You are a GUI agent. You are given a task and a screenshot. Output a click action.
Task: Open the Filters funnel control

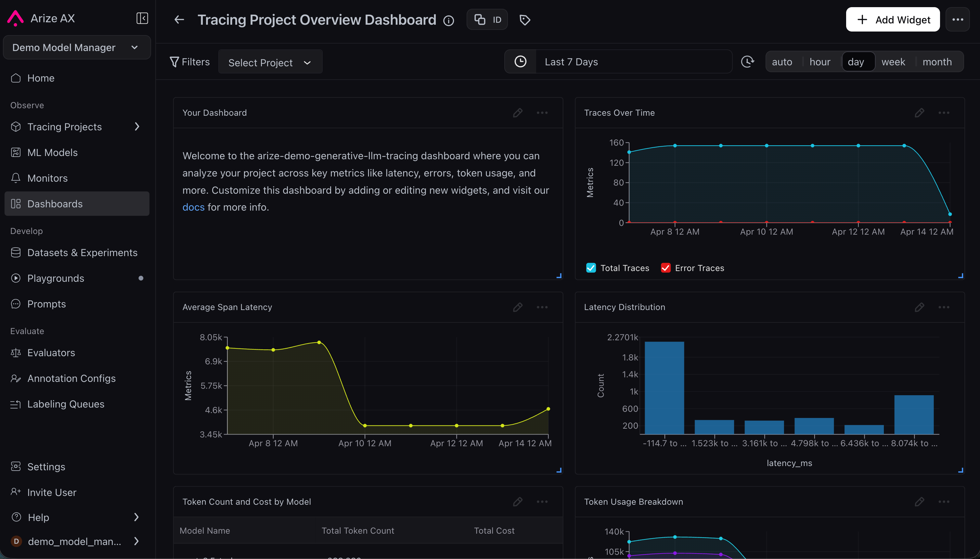pos(190,62)
